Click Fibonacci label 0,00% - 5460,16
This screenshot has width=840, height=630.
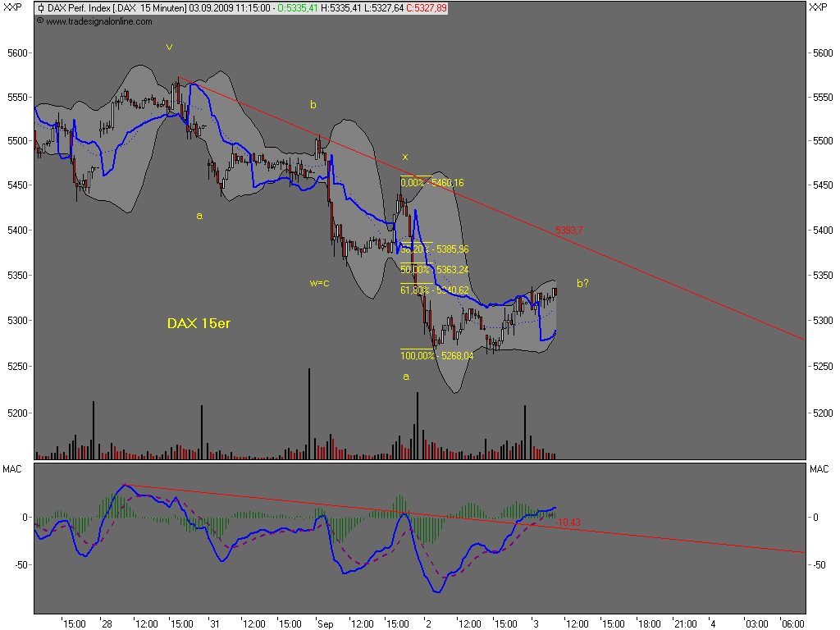pos(432,183)
